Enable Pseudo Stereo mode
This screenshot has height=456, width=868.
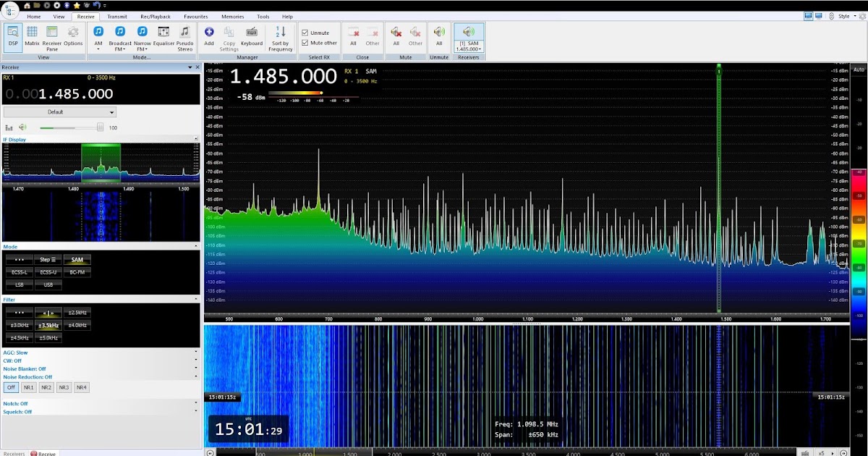pos(185,35)
